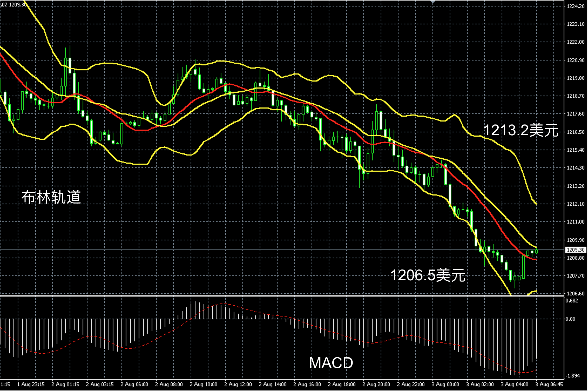The width and height of the screenshot is (588, 391).
Task: Click the 2 Aug 10:00 time label
Action: pyautogui.click(x=204, y=384)
